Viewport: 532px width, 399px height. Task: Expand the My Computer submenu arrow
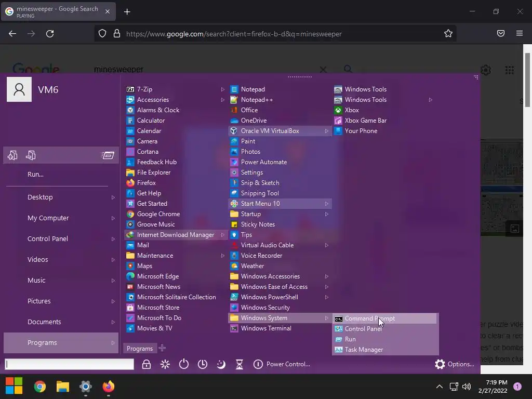pos(113,218)
